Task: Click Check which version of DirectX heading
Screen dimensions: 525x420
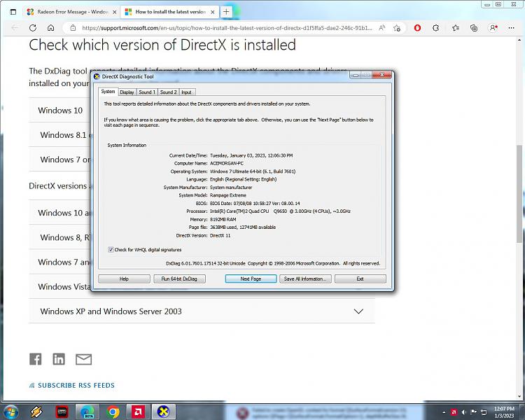Action: [162, 45]
